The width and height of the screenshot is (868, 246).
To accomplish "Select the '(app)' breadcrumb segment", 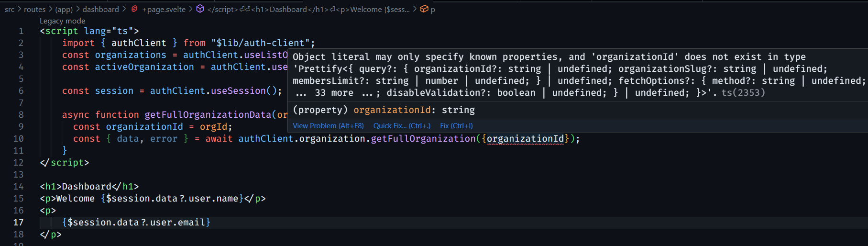I will pyautogui.click(x=64, y=9).
